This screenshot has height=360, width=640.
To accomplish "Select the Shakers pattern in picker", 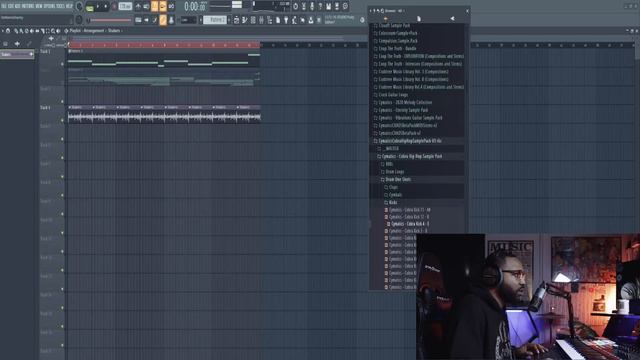I will point(17,54).
